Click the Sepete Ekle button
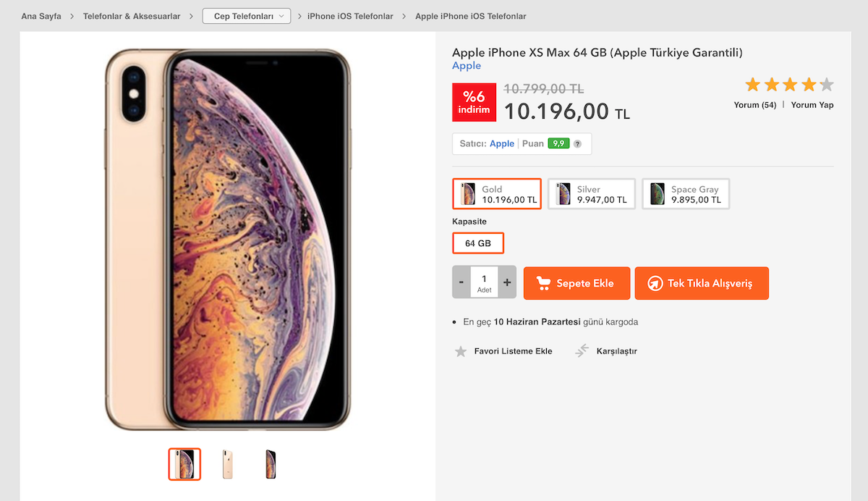Image resolution: width=868 pixels, height=501 pixels. (576, 283)
